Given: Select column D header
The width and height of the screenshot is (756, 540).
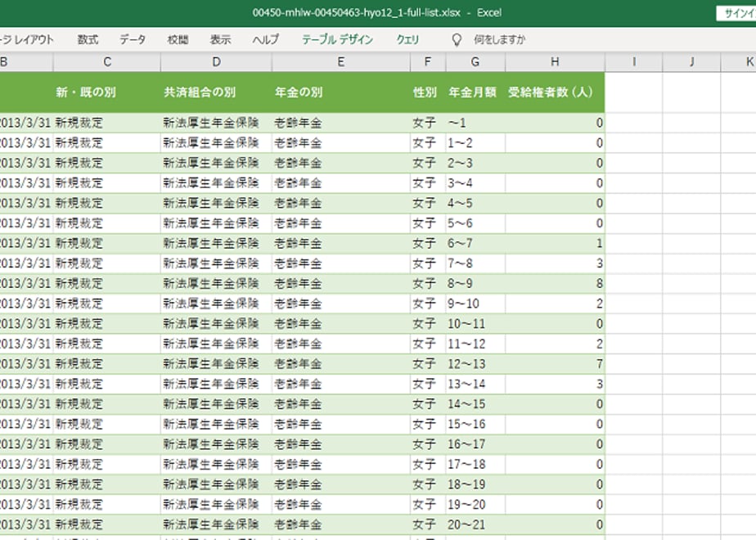Looking at the screenshot, I should [x=217, y=61].
